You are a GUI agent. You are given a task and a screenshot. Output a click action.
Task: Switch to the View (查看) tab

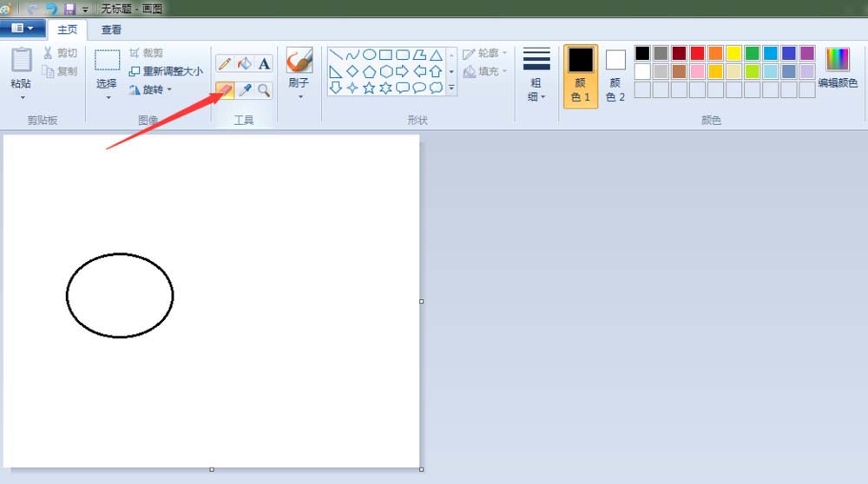111,29
